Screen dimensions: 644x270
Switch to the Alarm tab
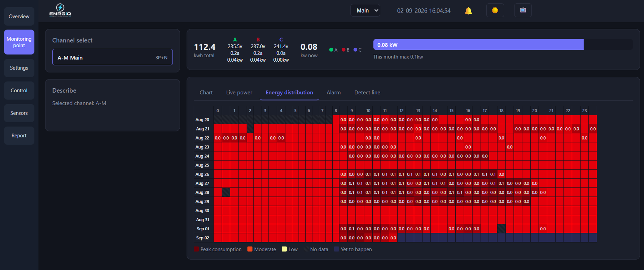[333, 92]
